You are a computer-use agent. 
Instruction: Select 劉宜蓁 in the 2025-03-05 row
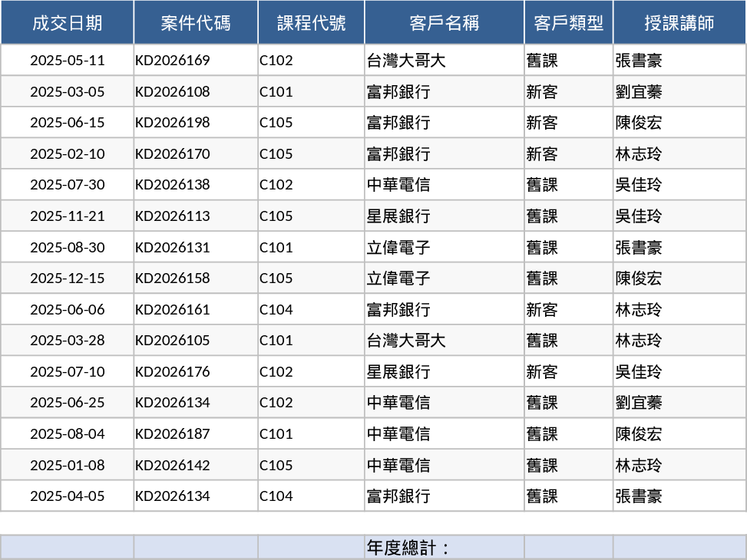639,92
